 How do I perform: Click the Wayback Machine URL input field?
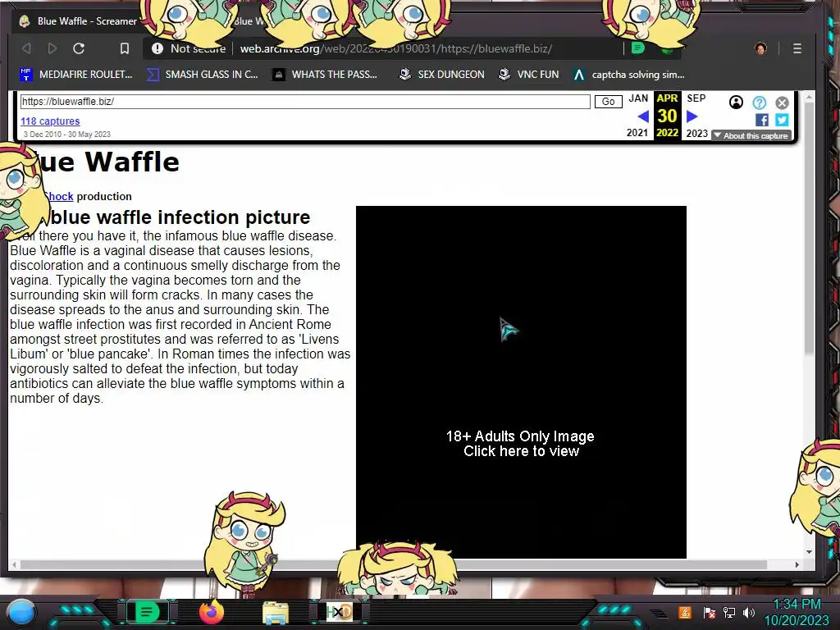pos(305,101)
